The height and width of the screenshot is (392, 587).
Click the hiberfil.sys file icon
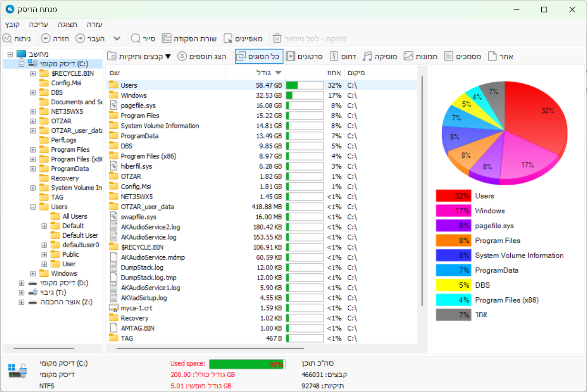click(113, 166)
